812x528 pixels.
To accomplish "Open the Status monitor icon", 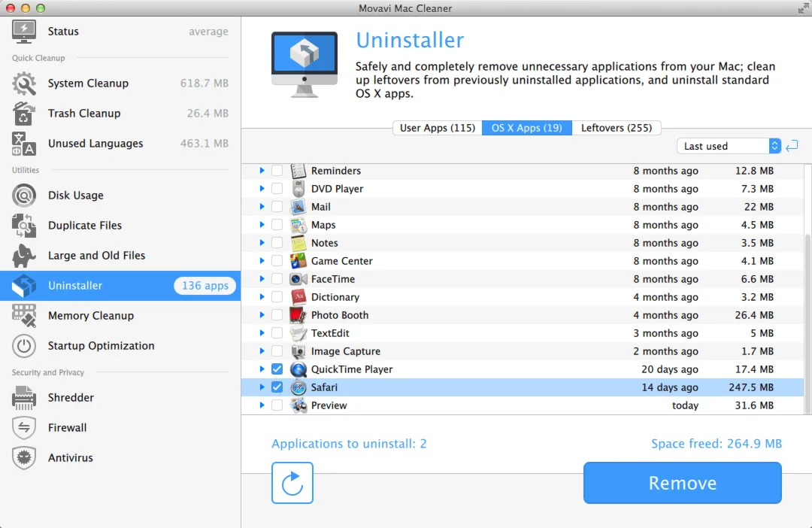I will (x=24, y=31).
